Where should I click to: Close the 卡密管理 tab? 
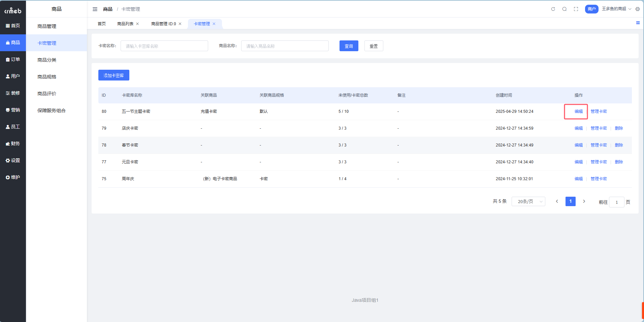tap(214, 24)
